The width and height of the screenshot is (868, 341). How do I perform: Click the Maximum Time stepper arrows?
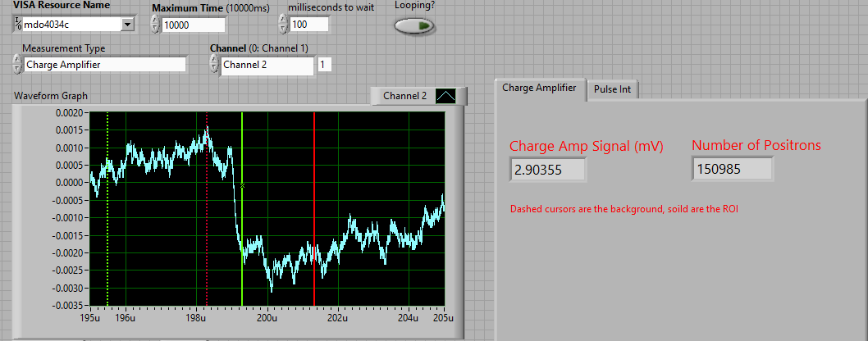click(155, 25)
